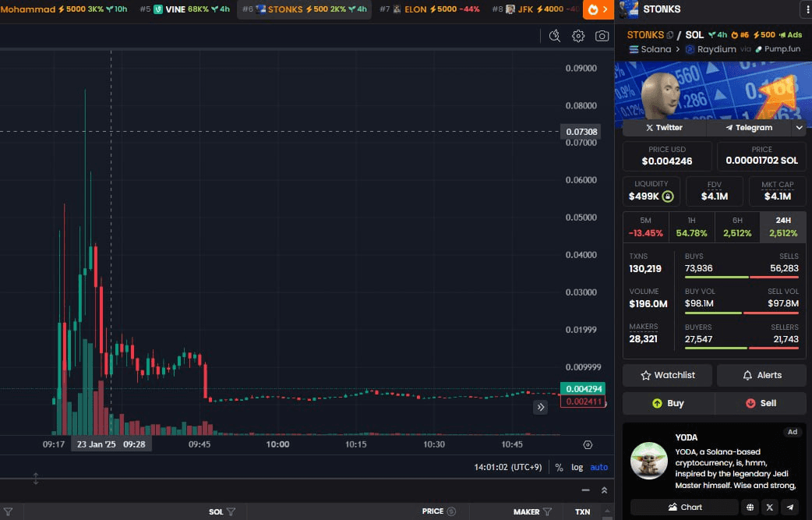Click the PRICE USD card showing $0.004246

(x=667, y=156)
